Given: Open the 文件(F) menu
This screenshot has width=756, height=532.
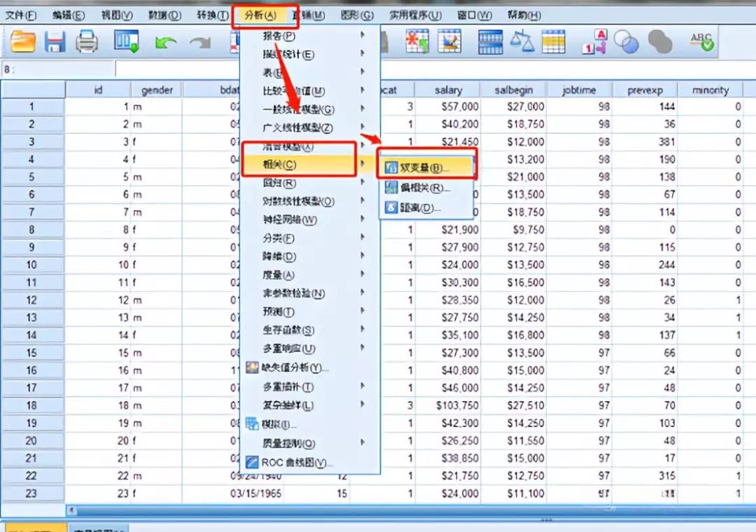Looking at the screenshot, I should coord(21,15).
